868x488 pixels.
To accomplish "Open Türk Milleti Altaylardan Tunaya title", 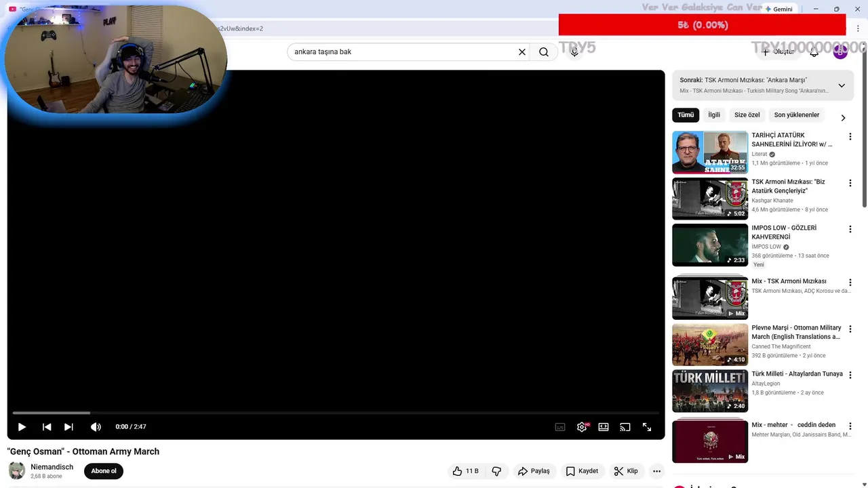I will (x=797, y=374).
